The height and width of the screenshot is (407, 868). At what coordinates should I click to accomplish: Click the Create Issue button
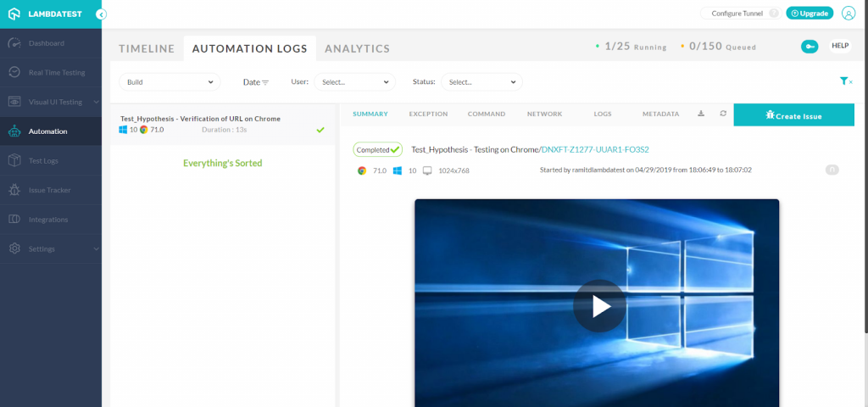tap(793, 115)
